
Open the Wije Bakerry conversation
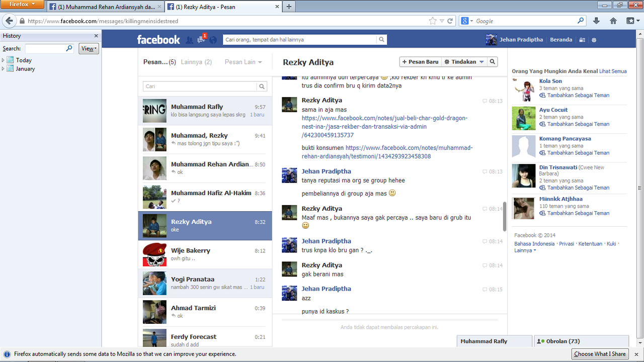(x=205, y=254)
